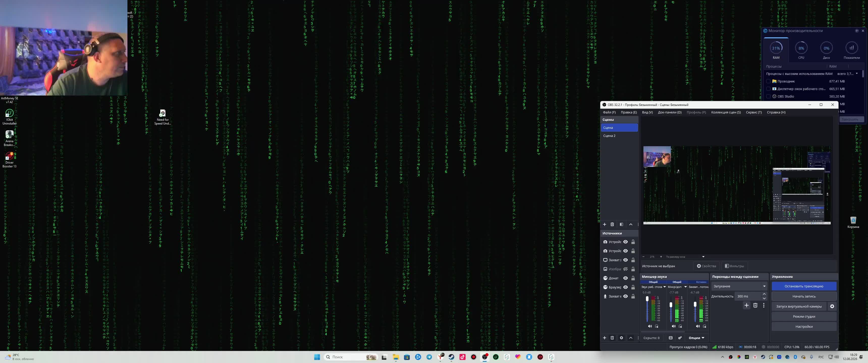Show hidden system tray icons
The width and height of the screenshot is (868, 363).
point(722,357)
